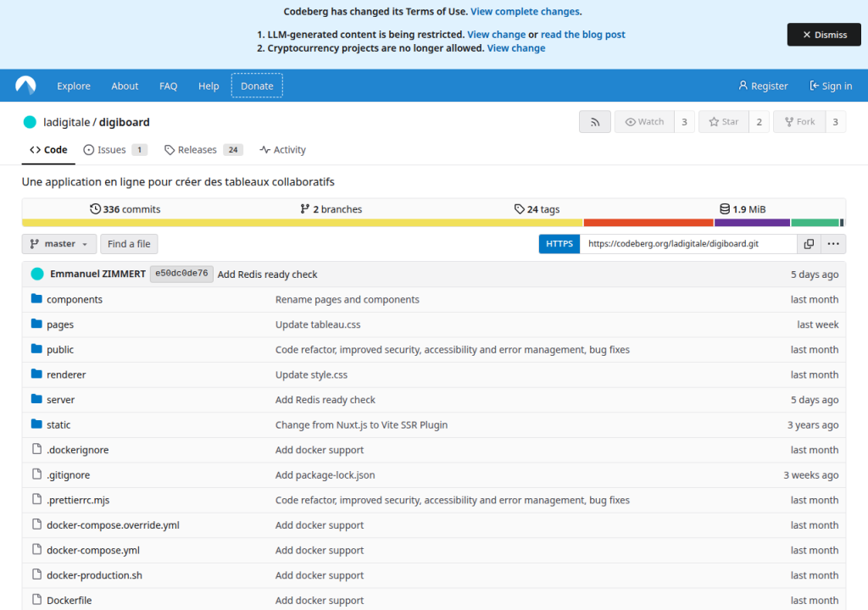This screenshot has height=610, width=868.
Task: Click the server folder icon
Action: click(x=36, y=399)
